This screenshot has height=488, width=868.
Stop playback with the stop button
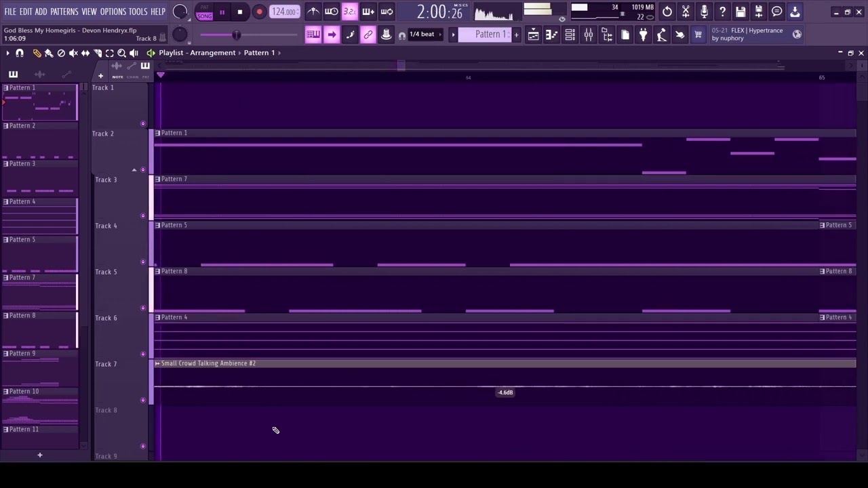tap(240, 12)
